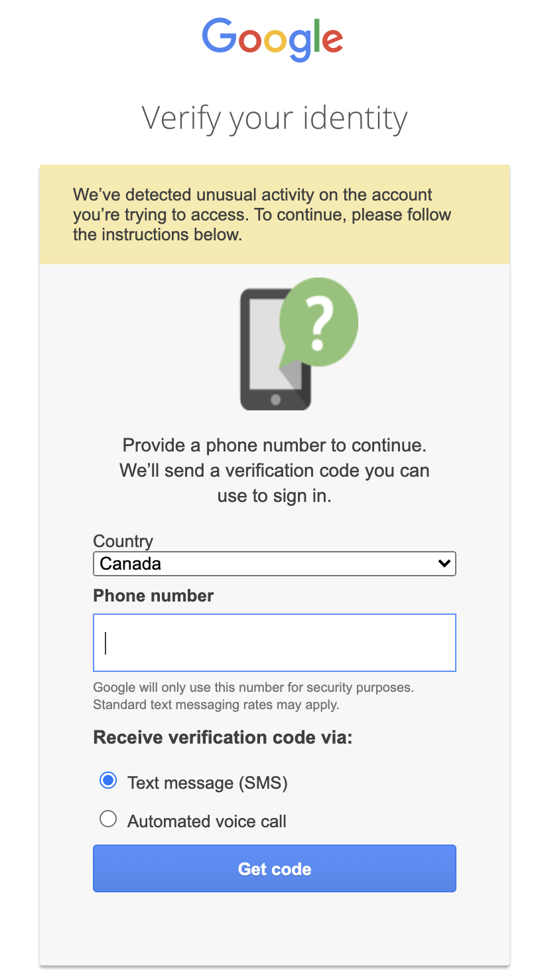This screenshot has height=980, width=540.
Task: Click the chevron on the Canada selector
Action: tap(443, 564)
